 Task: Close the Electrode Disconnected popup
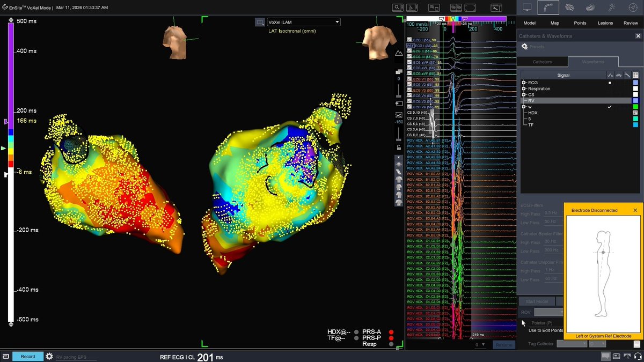click(x=635, y=210)
